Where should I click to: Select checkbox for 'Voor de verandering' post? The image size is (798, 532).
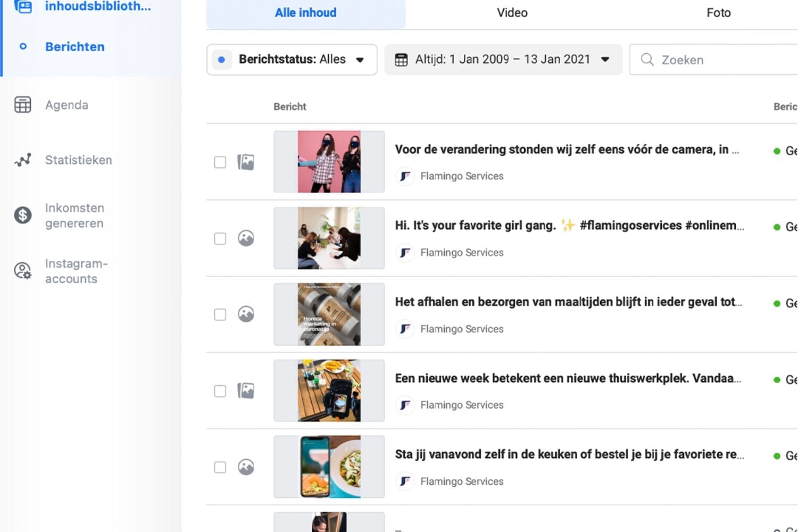click(220, 162)
